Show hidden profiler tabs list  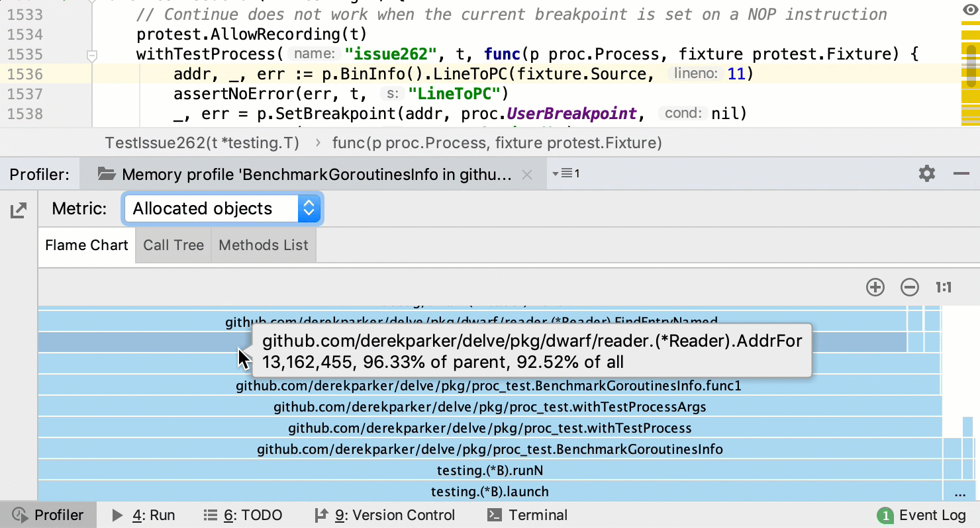(x=566, y=174)
